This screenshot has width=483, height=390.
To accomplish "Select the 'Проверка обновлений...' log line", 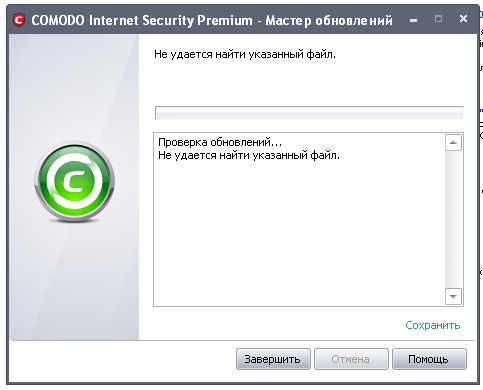I will click(x=220, y=142).
